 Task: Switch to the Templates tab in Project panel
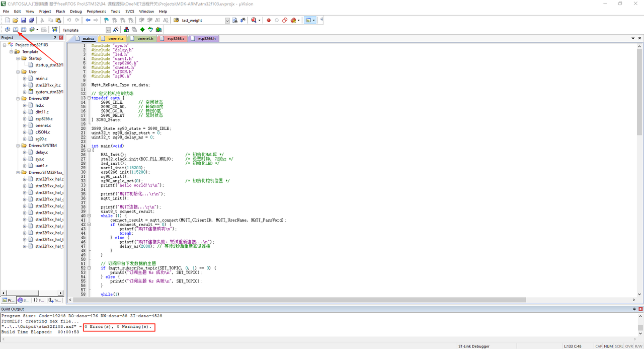55,300
